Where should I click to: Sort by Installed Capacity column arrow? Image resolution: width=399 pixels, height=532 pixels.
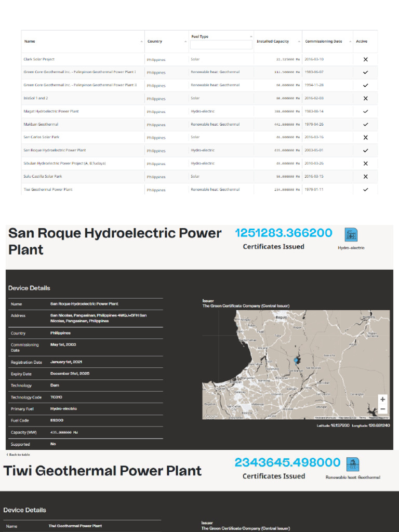click(299, 42)
